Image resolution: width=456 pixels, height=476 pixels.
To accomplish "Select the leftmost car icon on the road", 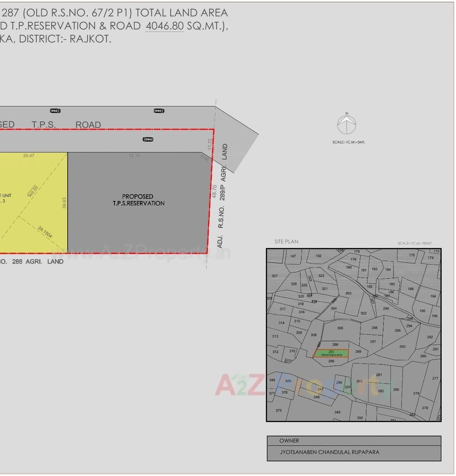I will pyautogui.click(x=55, y=111).
